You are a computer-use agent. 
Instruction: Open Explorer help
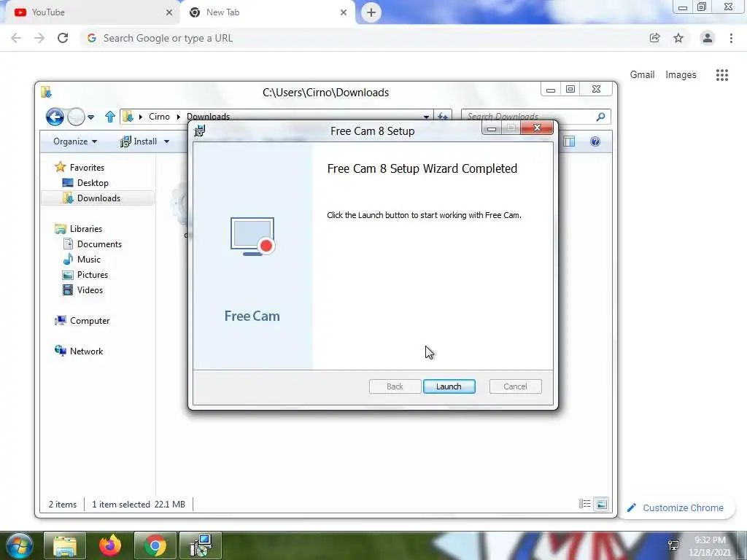tap(595, 141)
